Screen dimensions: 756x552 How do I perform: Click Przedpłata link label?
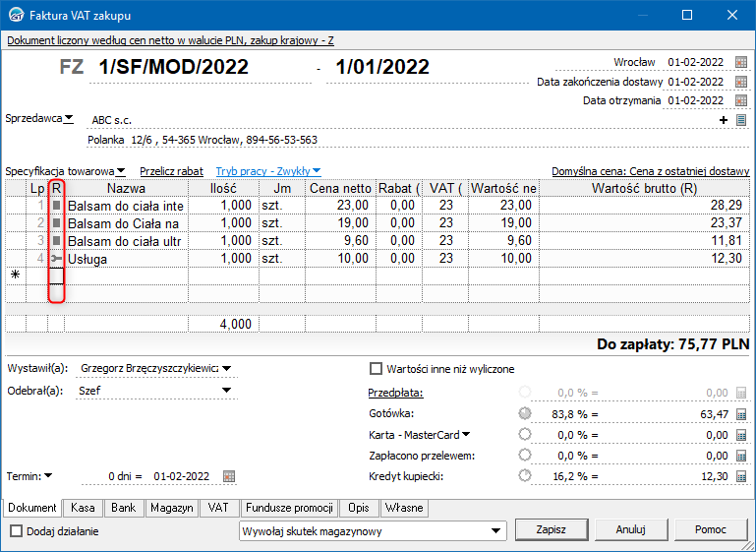(x=395, y=393)
